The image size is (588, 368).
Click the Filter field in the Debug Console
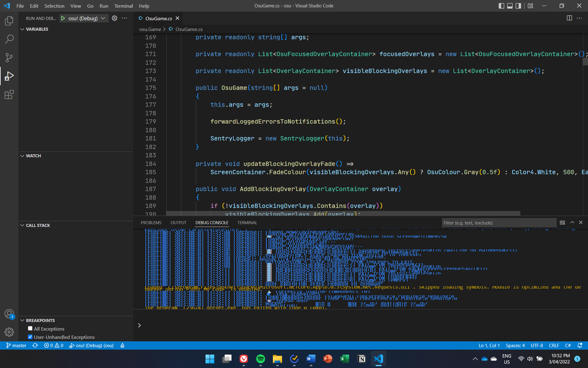coord(499,223)
